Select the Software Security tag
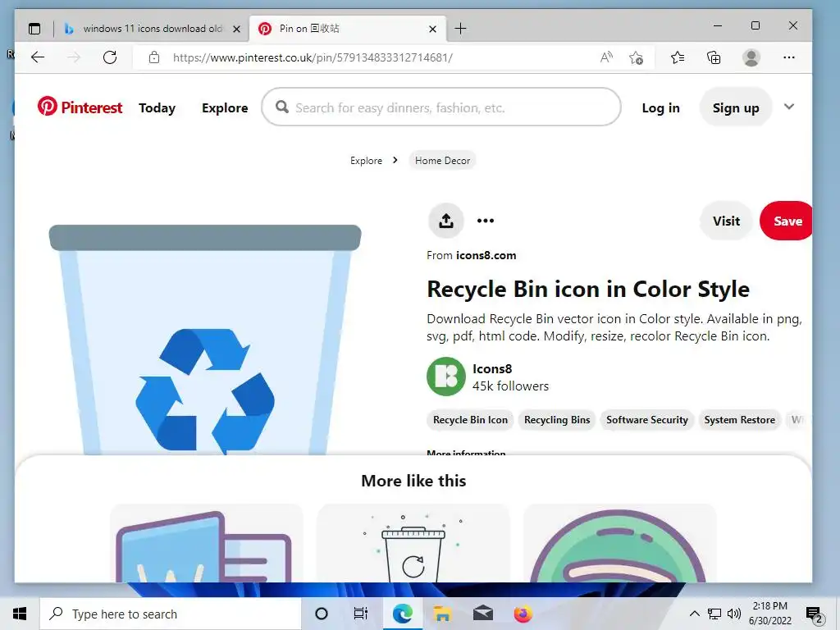Screen dimensions: 840x630 click(x=646, y=420)
